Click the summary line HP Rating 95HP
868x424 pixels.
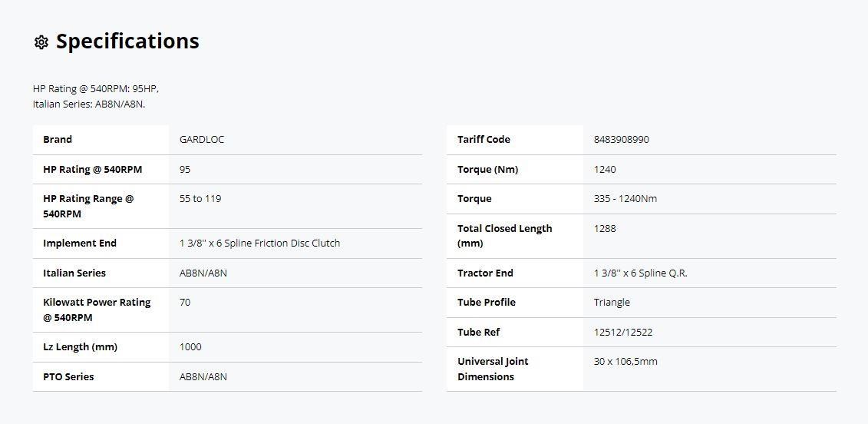(x=96, y=88)
